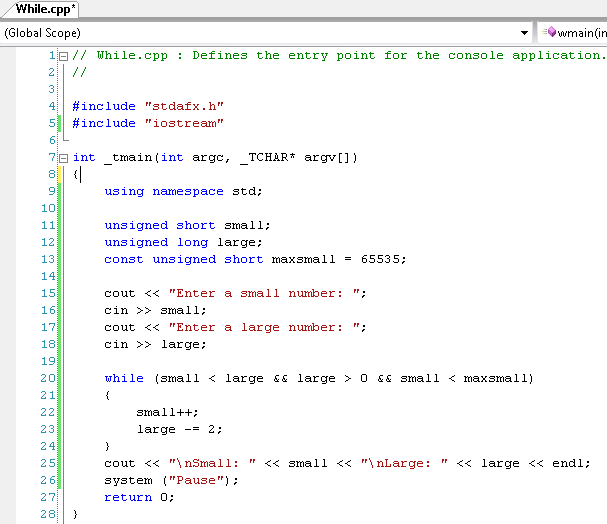Click the "stdafx.h" include string
This screenshot has width=607, height=524.
point(184,106)
